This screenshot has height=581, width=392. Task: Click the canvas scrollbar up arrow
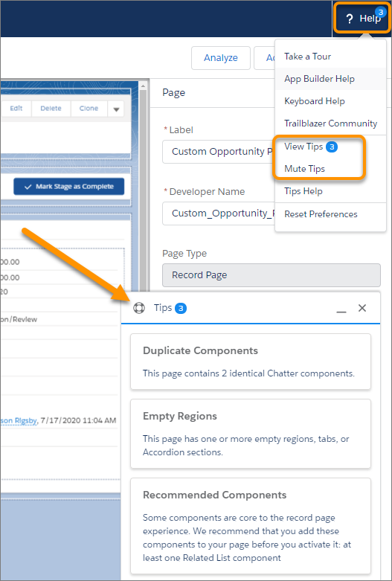[x=143, y=86]
